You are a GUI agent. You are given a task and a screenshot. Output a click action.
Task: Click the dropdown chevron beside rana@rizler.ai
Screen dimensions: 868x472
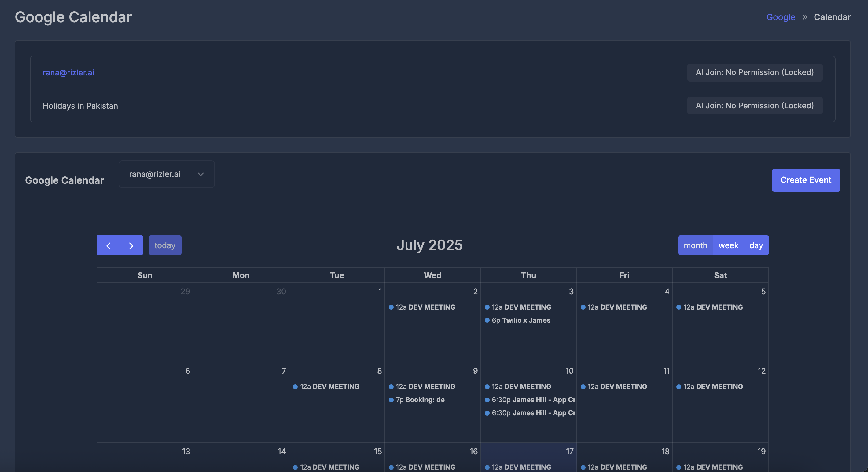click(x=201, y=174)
